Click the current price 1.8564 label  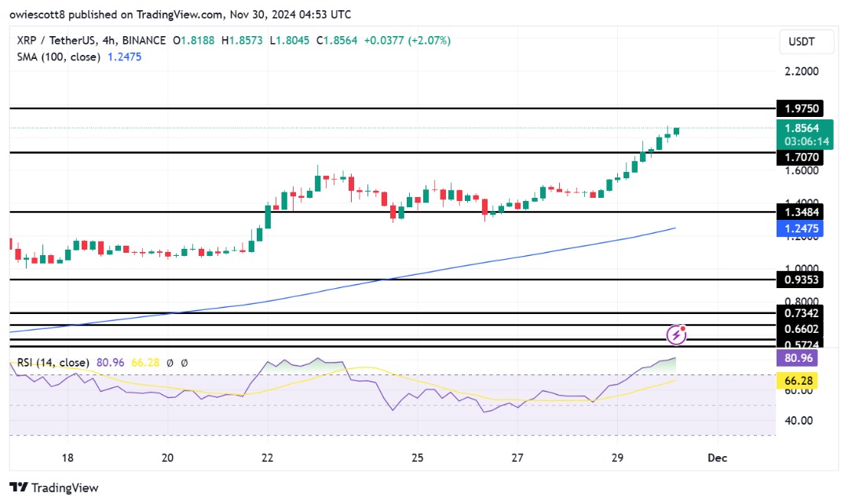[800, 126]
